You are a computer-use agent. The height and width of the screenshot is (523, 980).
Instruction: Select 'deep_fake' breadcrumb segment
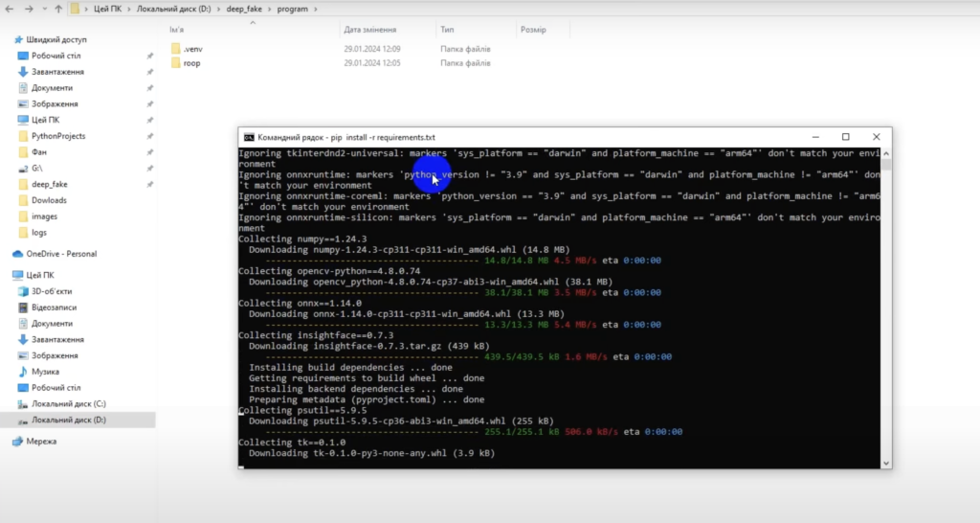coord(244,9)
